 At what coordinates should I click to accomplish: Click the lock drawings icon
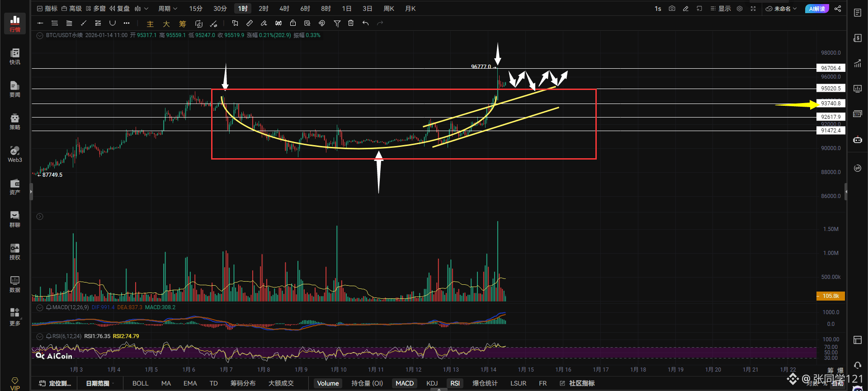[x=293, y=23]
